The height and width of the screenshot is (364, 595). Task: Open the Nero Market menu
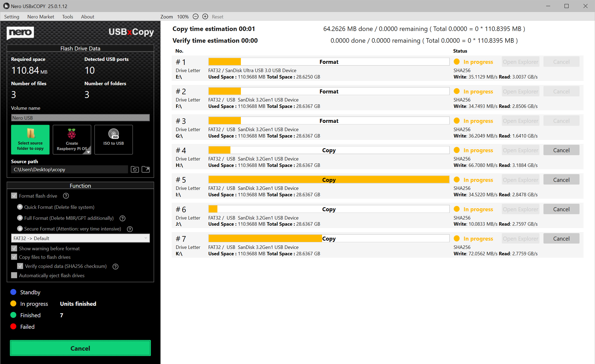click(x=41, y=17)
